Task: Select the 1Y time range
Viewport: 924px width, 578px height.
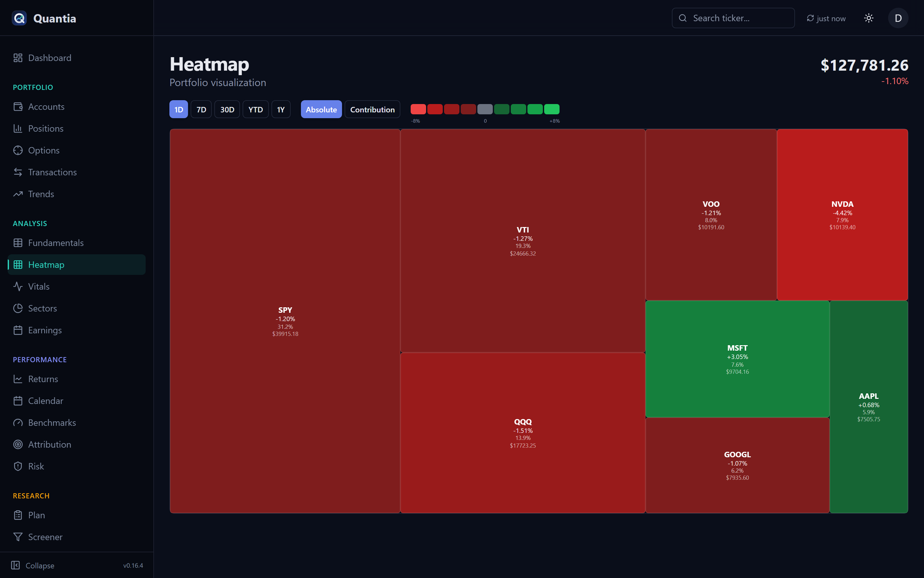Action: pos(281,109)
